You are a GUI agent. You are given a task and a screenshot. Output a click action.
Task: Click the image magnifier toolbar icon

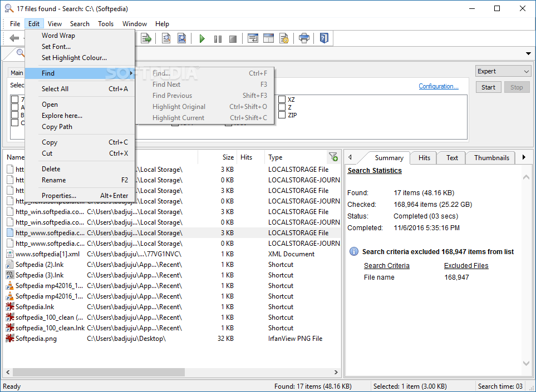[x=182, y=38]
